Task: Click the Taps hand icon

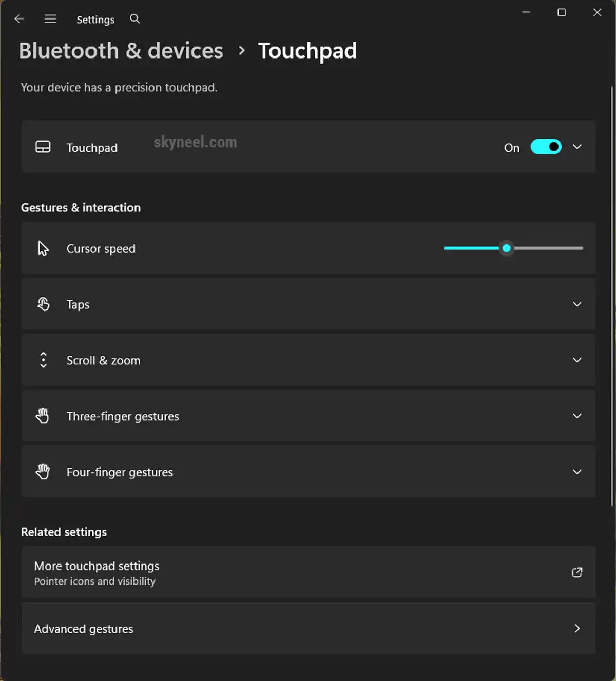Action: click(44, 304)
